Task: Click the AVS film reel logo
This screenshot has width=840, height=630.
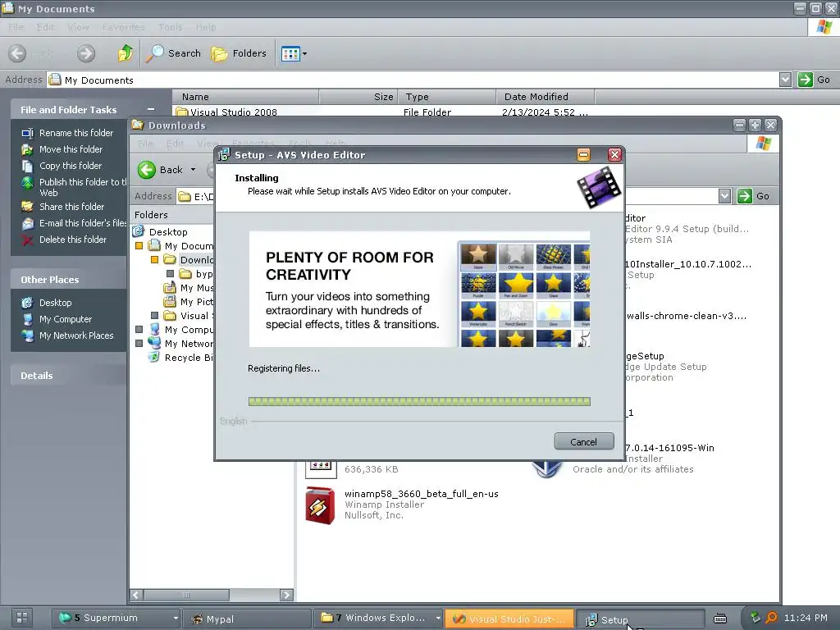Action: tap(599, 187)
